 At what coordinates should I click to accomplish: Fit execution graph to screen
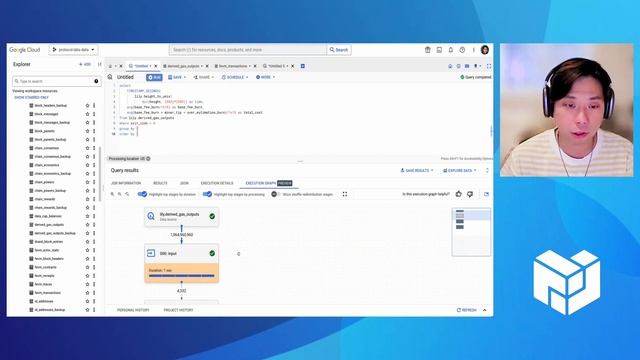[345, 194]
